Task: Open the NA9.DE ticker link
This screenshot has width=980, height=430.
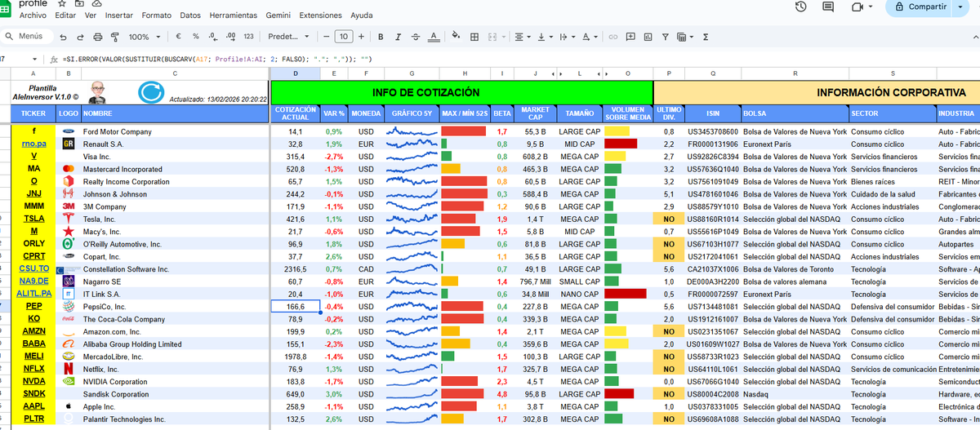Action: pyautogui.click(x=34, y=281)
